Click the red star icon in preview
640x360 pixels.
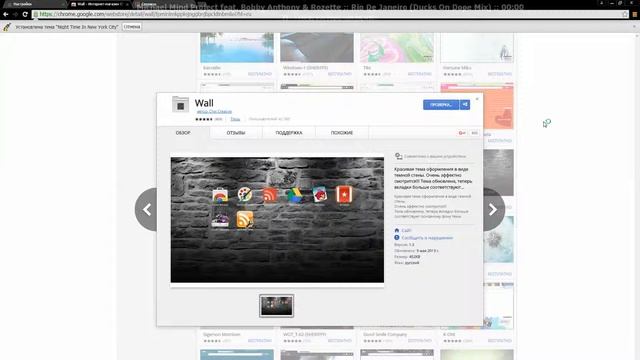tap(344, 195)
